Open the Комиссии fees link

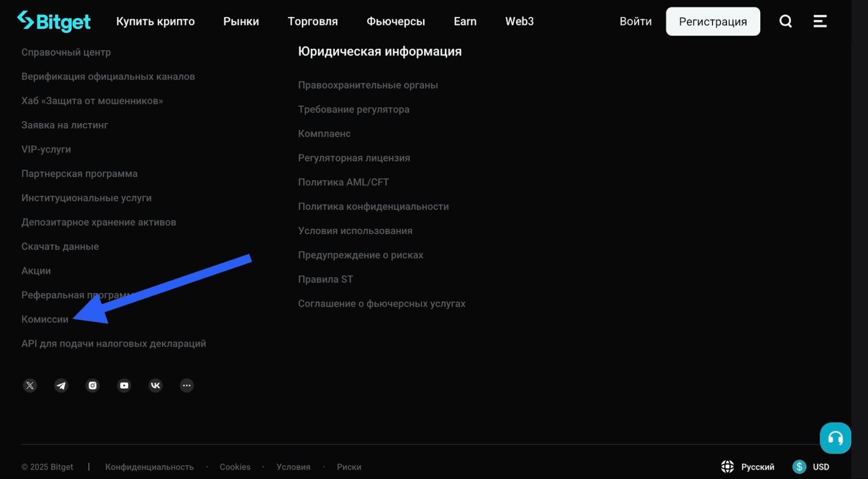pos(45,319)
